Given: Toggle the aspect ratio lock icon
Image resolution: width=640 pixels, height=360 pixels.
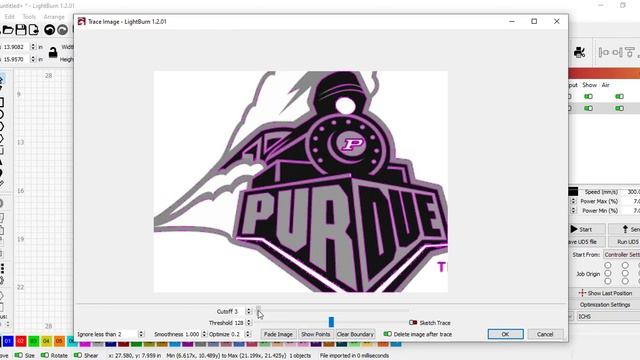Looking at the screenshot, I should (x=53, y=53).
